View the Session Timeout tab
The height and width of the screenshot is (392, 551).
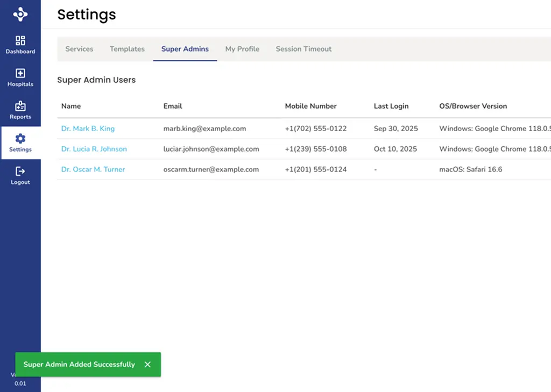[303, 49]
